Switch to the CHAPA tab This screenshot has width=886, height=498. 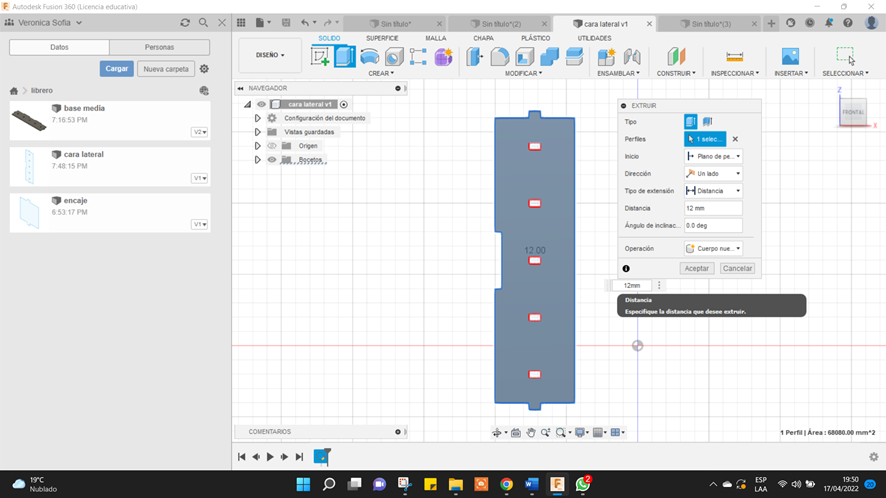click(x=483, y=38)
